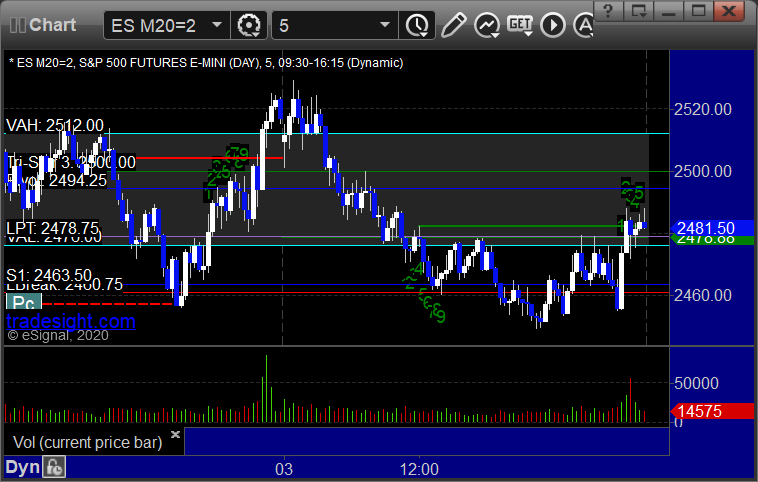Click the fo icon beside Dyn
Screen dimensions: 758x482
54,467
